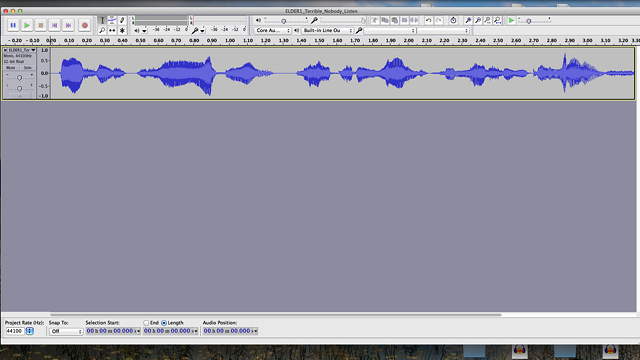Image resolution: width=640 pixels, height=360 pixels.
Task: Click the Length time field
Action: coord(171,331)
